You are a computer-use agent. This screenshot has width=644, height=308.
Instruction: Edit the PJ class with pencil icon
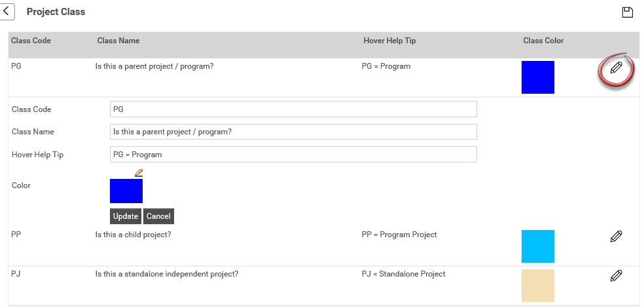(616, 275)
